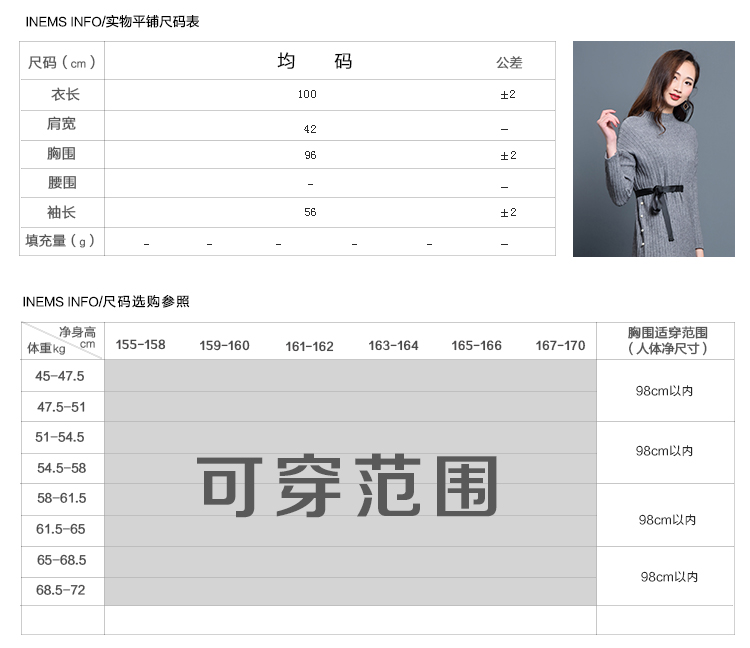Click the 45-47.5 weight row label
The width and height of the screenshot is (750, 648).
click(x=61, y=376)
